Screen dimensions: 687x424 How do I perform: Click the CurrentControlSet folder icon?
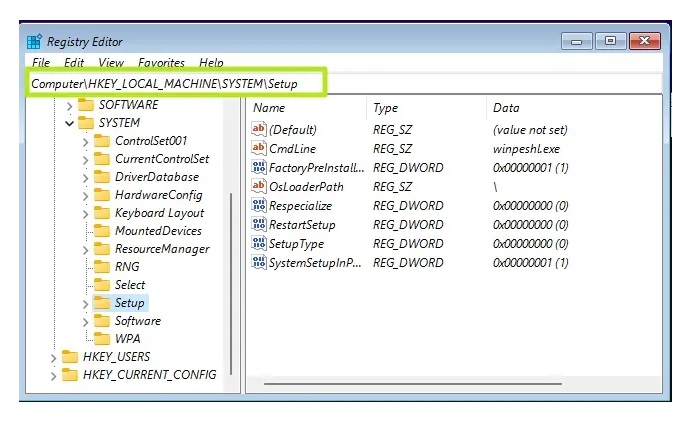tap(102, 159)
